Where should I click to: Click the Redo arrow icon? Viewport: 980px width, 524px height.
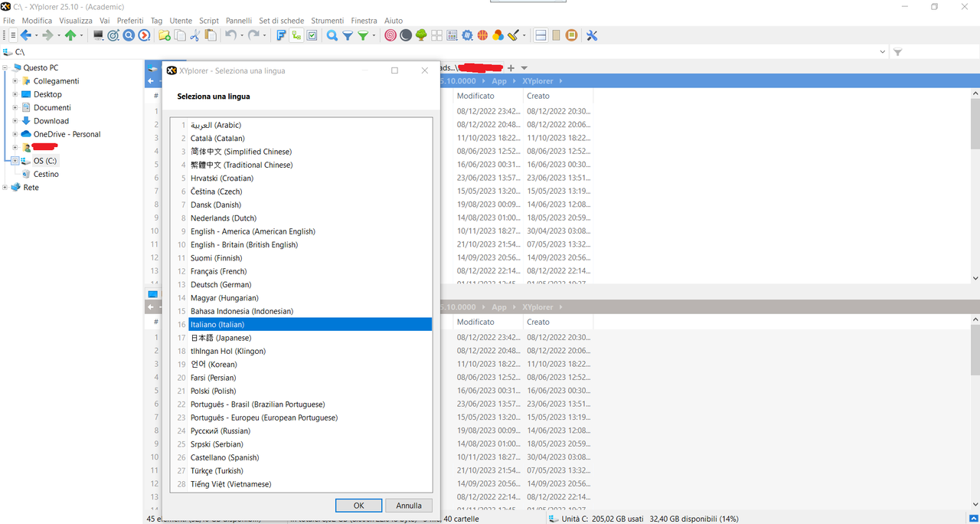point(253,35)
